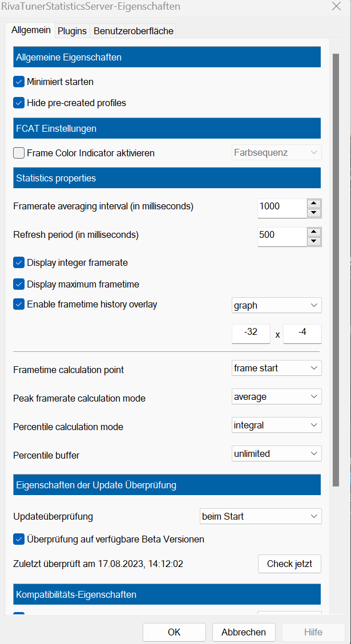Open Percentile buffer dropdown
Viewport: 351px width, 644px height.
tap(277, 454)
